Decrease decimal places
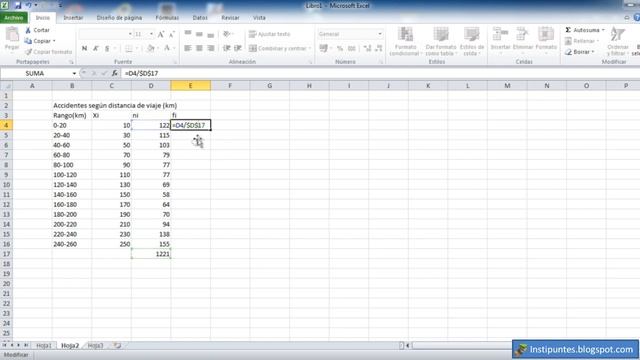640x360 pixels. click(378, 48)
